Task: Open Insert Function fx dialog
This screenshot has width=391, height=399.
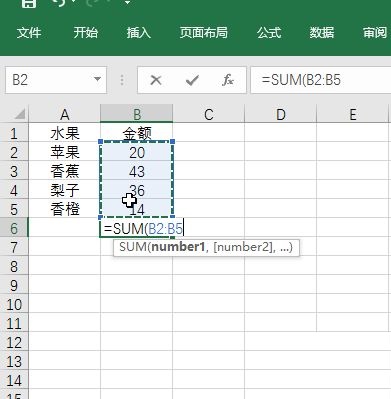Action: (228, 80)
